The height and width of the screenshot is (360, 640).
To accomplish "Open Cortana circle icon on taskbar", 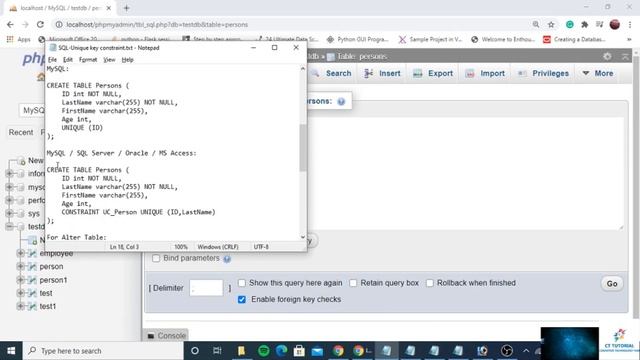I will click(x=195, y=351).
